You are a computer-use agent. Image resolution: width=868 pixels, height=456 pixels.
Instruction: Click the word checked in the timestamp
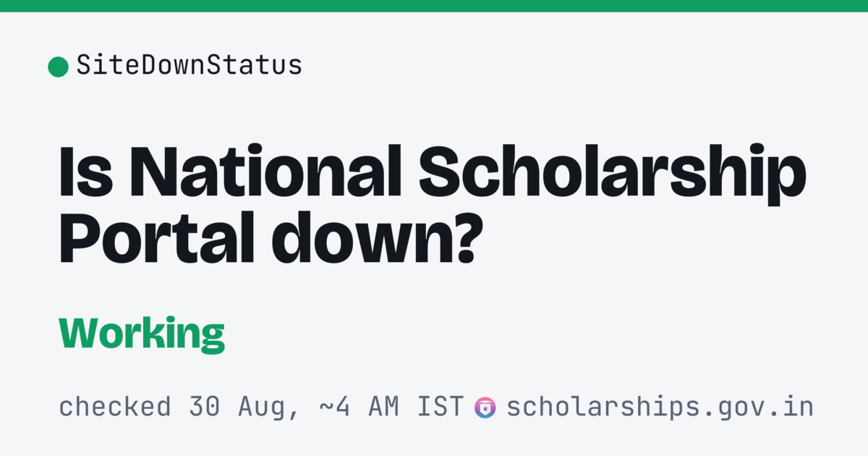click(115, 408)
